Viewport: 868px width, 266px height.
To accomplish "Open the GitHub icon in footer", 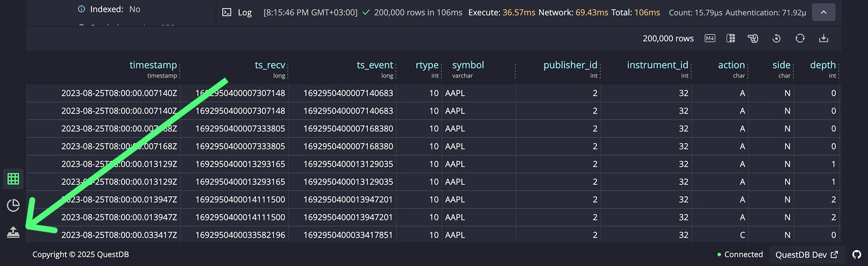I will (x=857, y=255).
